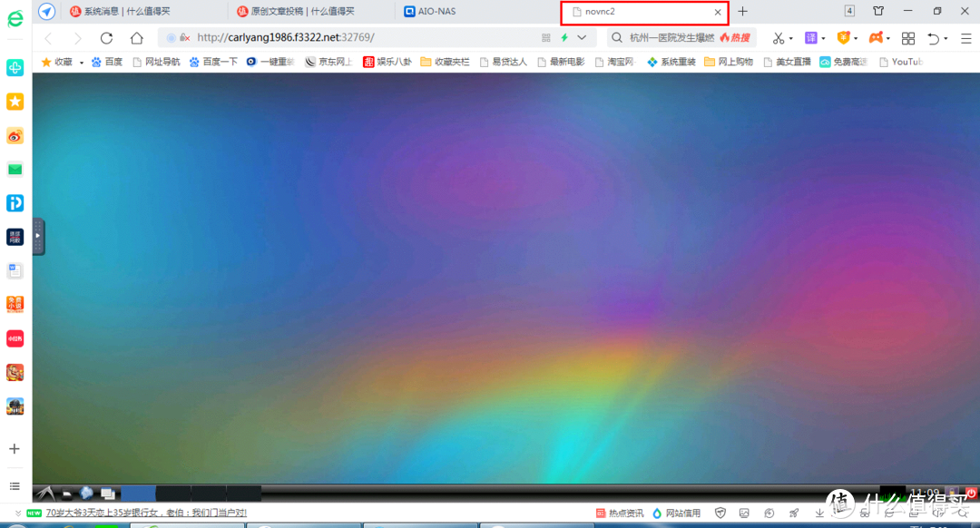Go to the home page icon
The image size is (980, 528).
137,38
